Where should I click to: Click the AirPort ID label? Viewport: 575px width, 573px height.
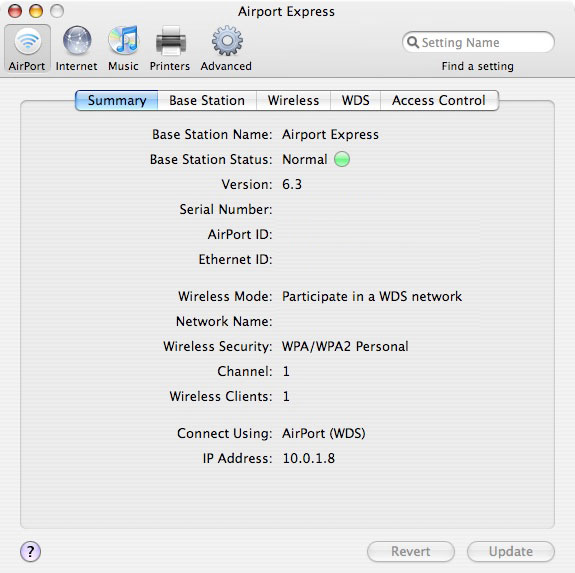pos(240,234)
